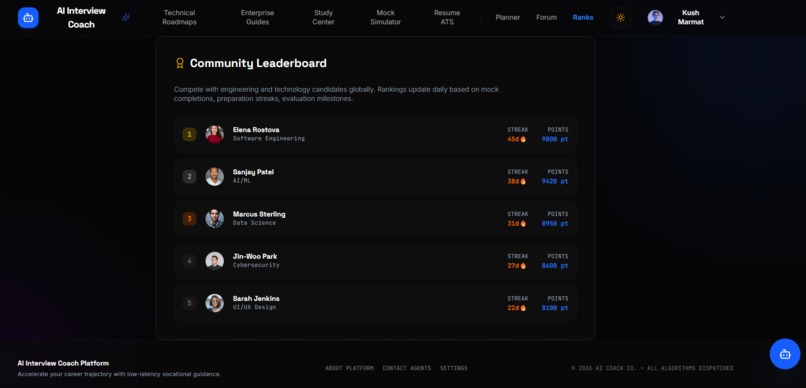Click Marcus Sterling's avatar photo
Screen dimensions: 806x388
(214, 219)
